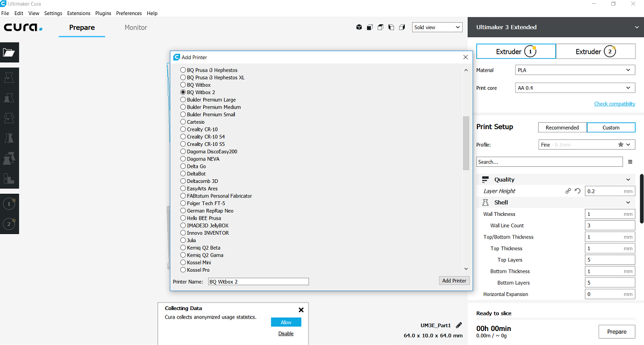Select Creality CR-10 S5 radio button

tap(183, 144)
